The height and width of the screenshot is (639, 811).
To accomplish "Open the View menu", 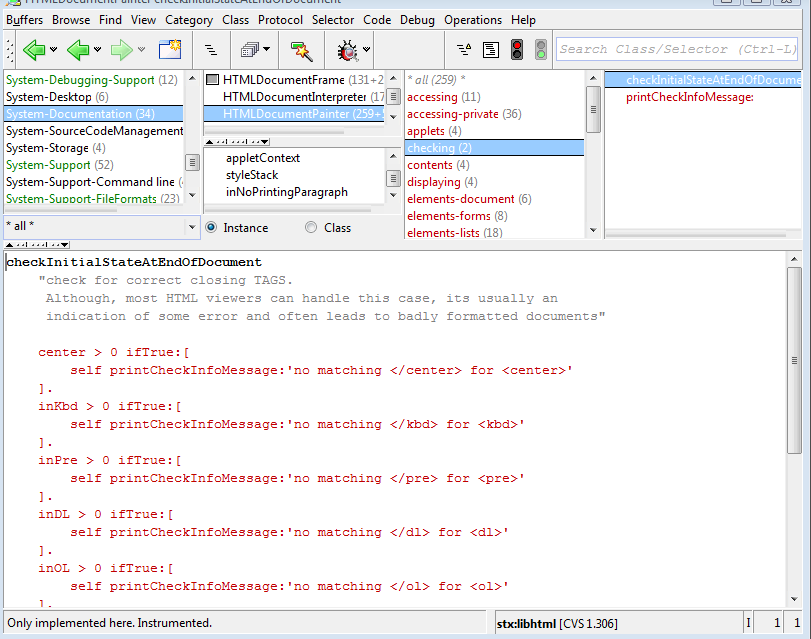I will click(143, 20).
